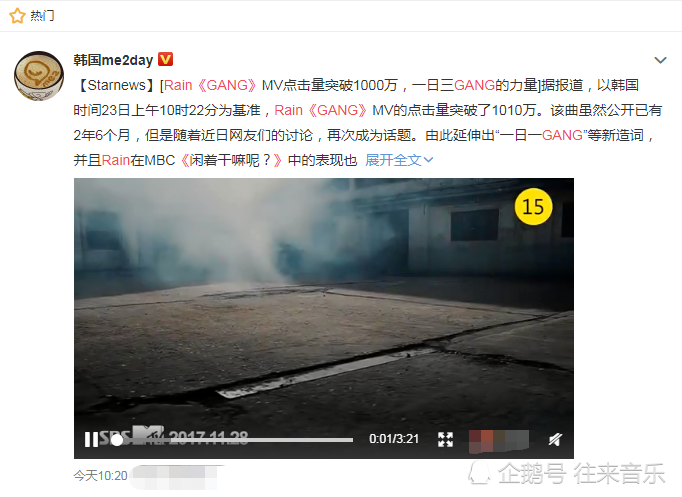Click the star icon next to 热门
This screenshot has width=682, height=497.
(x=17, y=16)
